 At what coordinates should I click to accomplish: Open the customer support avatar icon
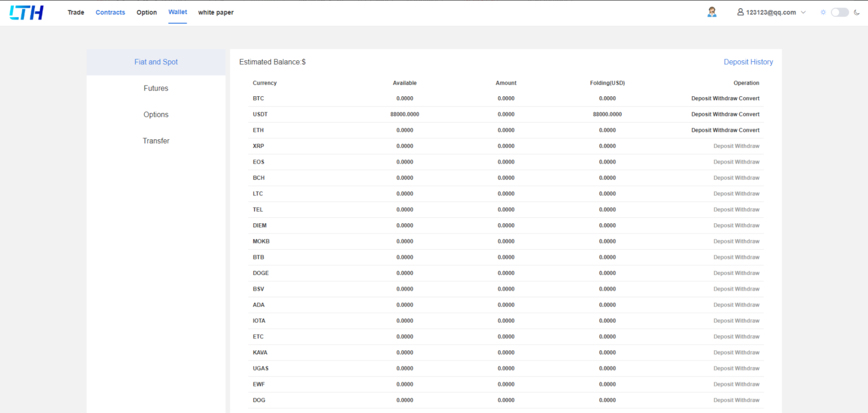(712, 12)
